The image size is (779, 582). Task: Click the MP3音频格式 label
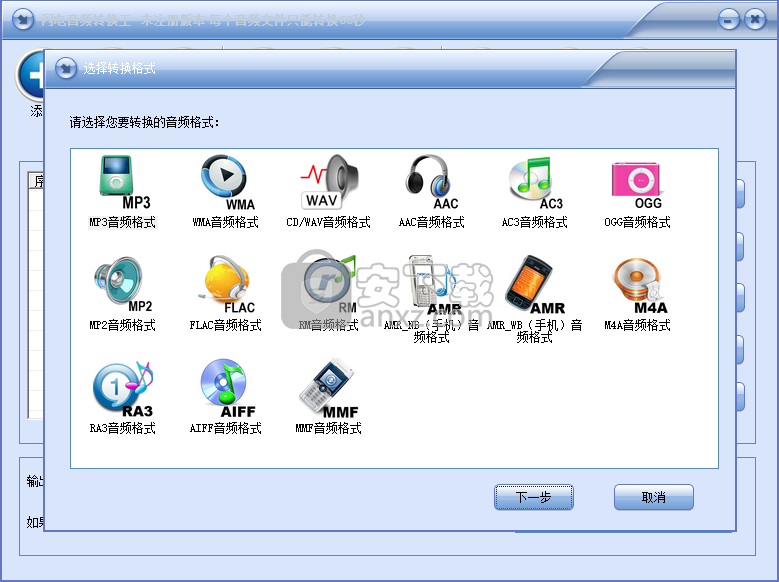123,222
